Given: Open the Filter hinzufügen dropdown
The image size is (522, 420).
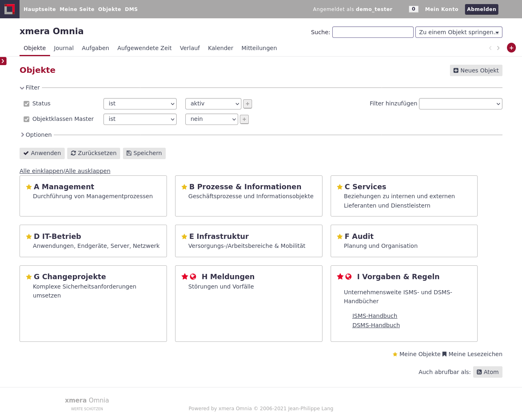Looking at the screenshot, I should [461, 104].
